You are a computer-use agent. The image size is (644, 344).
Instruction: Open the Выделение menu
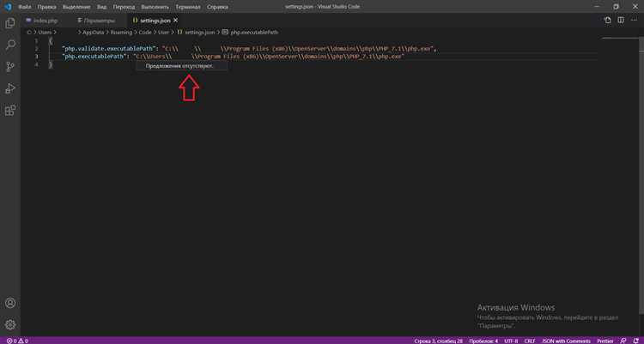pos(76,7)
